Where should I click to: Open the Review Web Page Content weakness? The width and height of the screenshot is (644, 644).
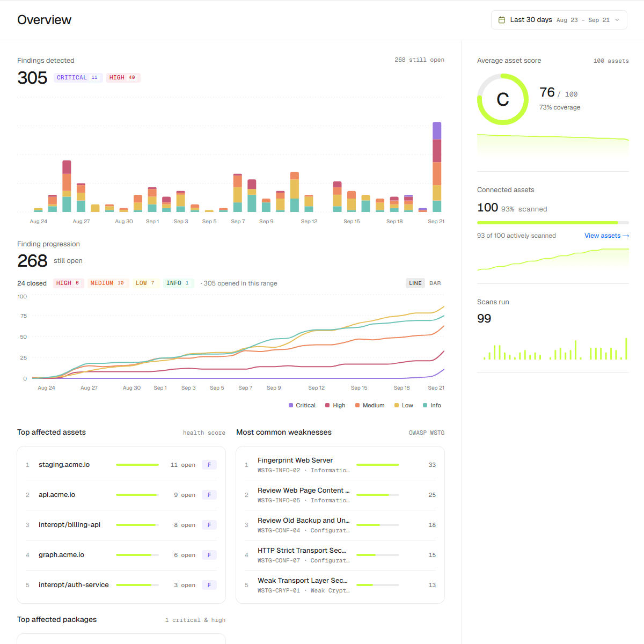[x=340, y=495]
